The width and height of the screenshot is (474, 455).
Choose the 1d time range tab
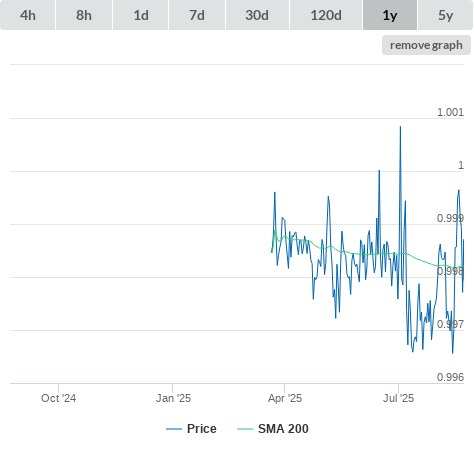point(141,15)
